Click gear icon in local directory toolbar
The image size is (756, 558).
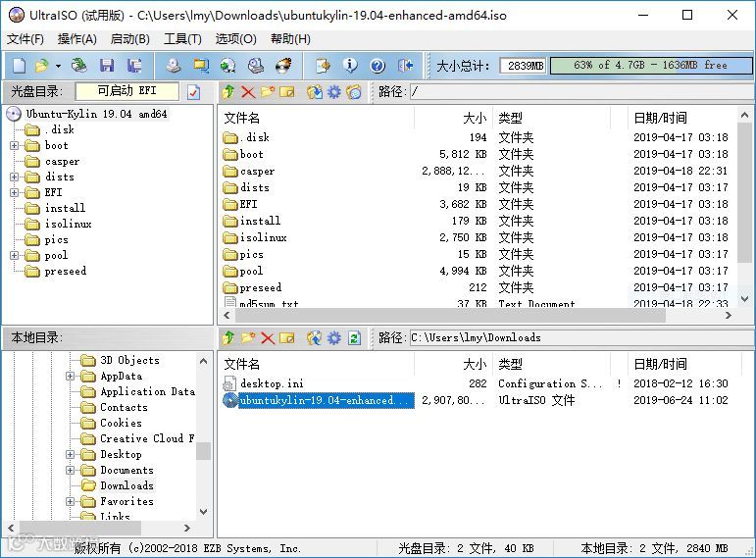334,338
